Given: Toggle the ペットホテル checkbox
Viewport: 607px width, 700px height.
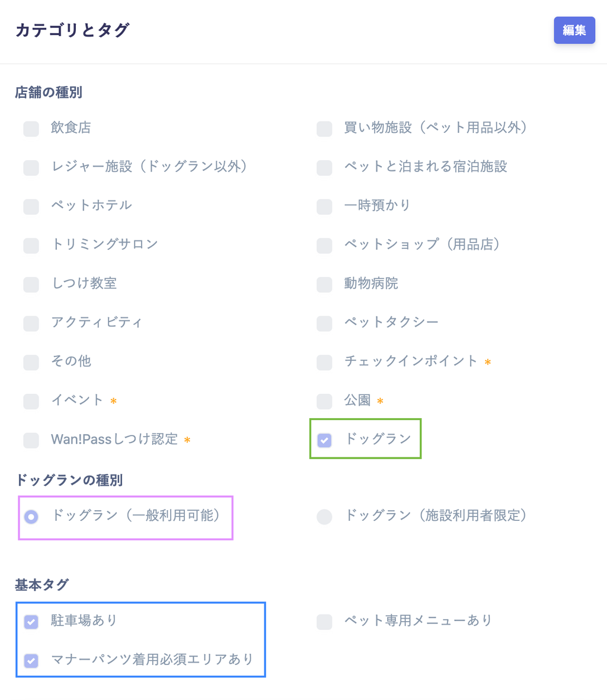Looking at the screenshot, I should [x=31, y=206].
